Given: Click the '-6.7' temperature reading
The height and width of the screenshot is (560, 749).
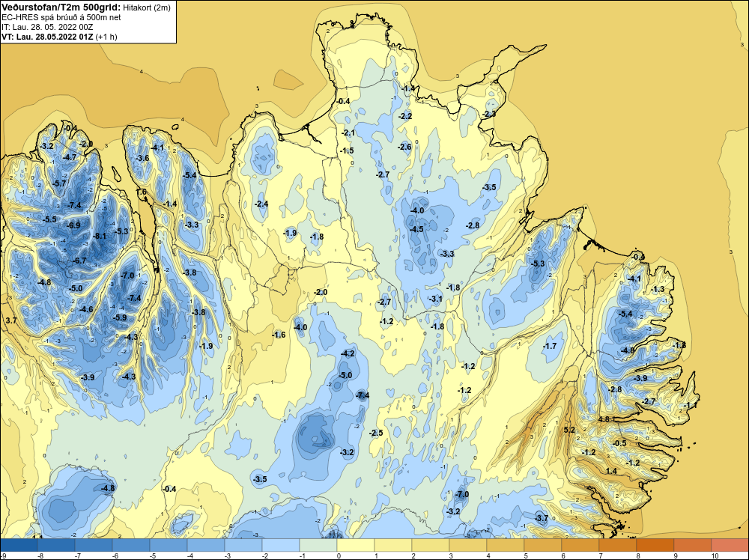Looking at the screenshot, I should pyautogui.click(x=79, y=261).
